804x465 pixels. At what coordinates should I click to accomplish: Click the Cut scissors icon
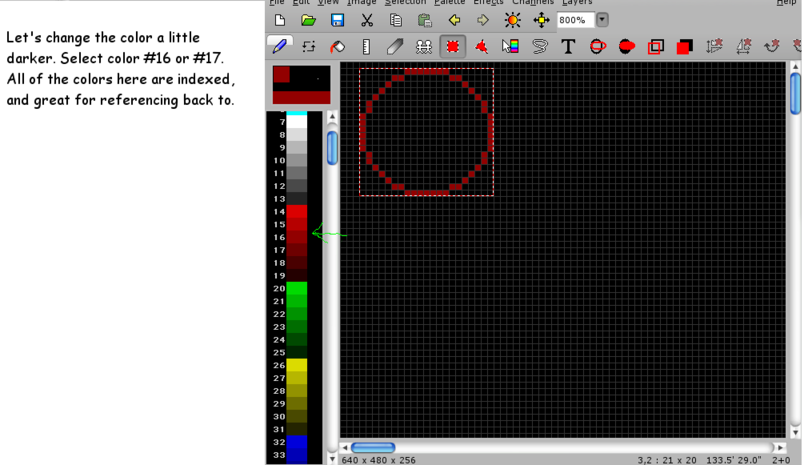tap(367, 20)
